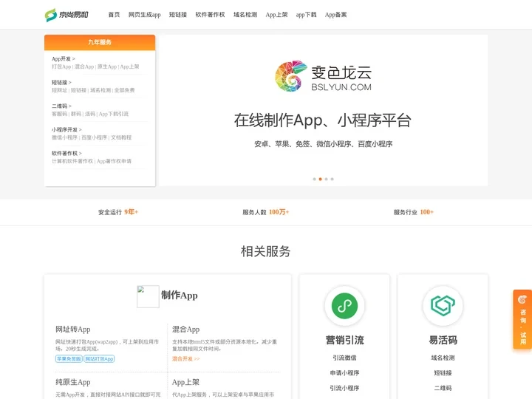Expand the 短链接 > sidebar category
Image resolution: width=532 pixels, height=399 pixels.
click(61, 83)
